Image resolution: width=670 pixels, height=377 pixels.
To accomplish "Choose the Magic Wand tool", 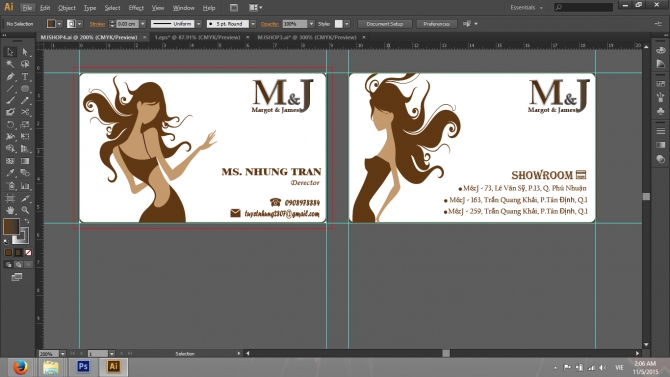I will pos(10,64).
